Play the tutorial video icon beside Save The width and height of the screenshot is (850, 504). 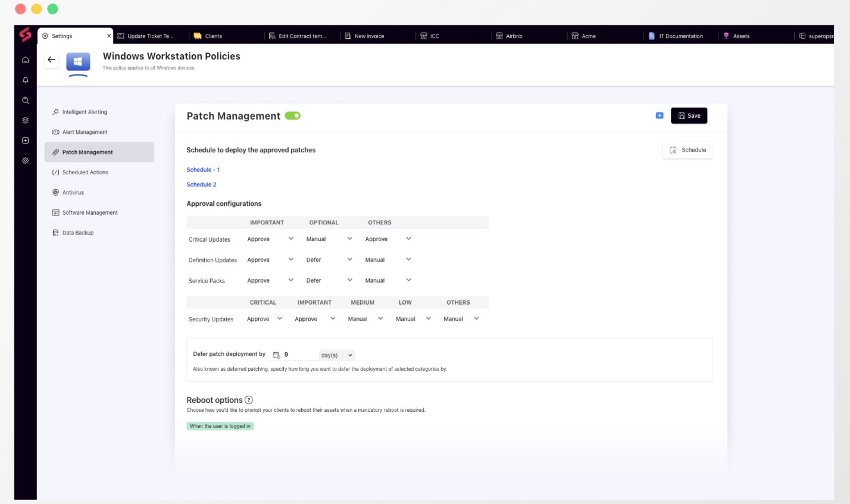[x=660, y=116]
